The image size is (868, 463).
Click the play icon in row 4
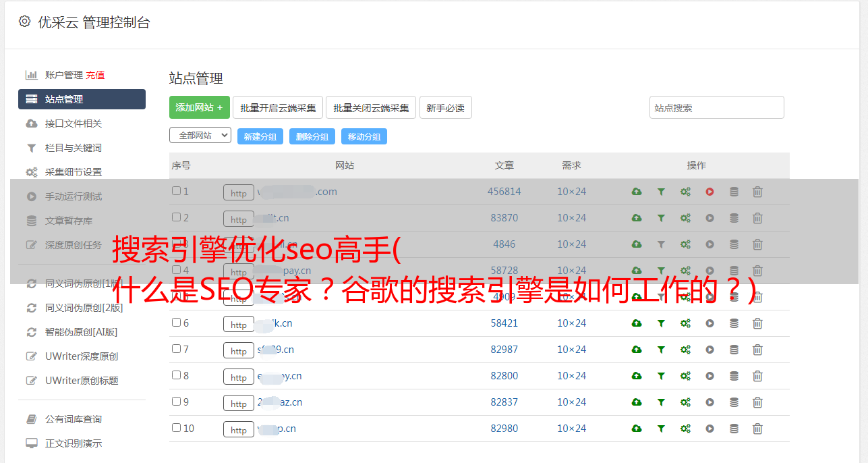tap(710, 271)
